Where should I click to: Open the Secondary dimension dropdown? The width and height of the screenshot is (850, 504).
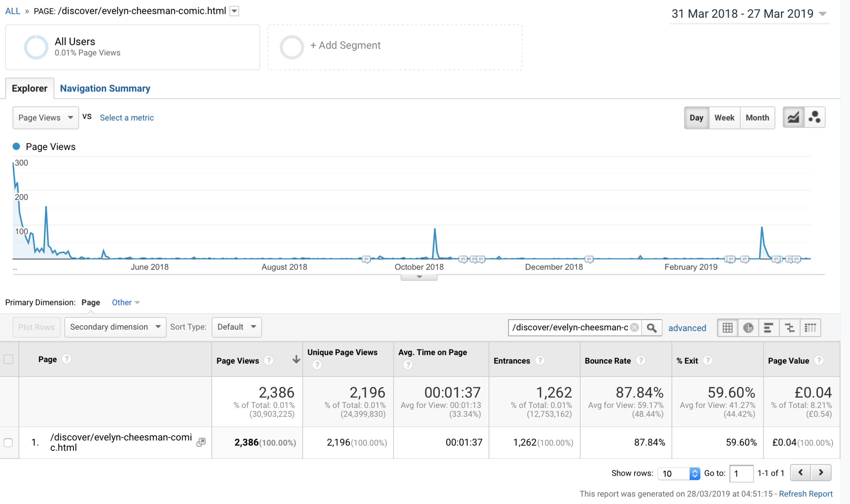tap(115, 327)
